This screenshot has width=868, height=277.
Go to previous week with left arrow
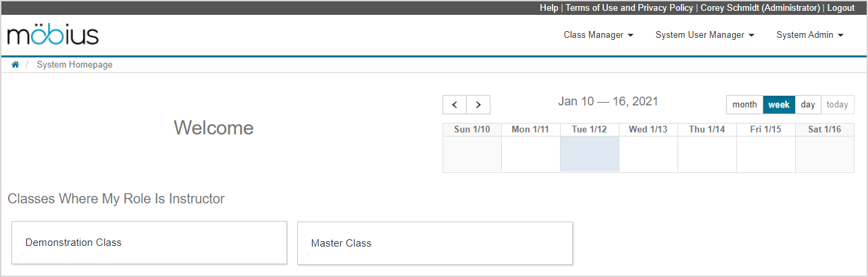pyautogui.click(x=455, y=105)
